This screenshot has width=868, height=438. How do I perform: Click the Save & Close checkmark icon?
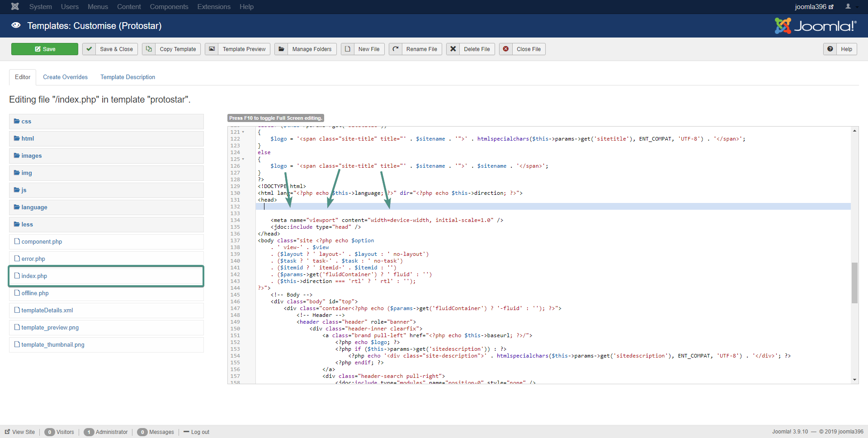pos(89,49)
